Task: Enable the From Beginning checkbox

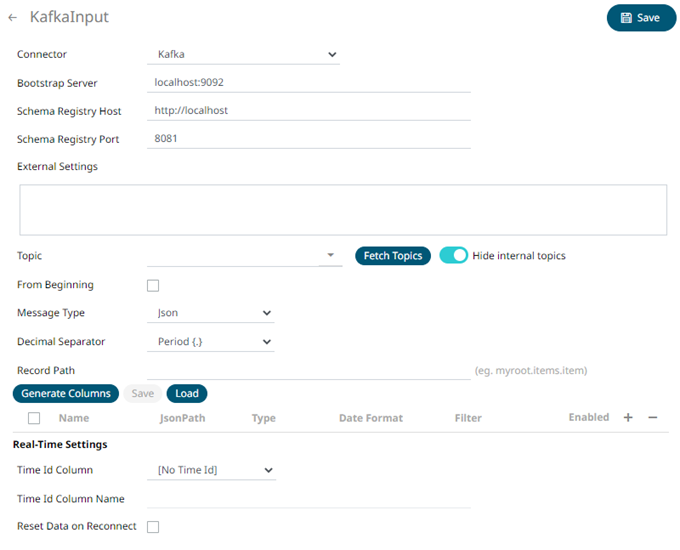Action: [x=153, y=285]
